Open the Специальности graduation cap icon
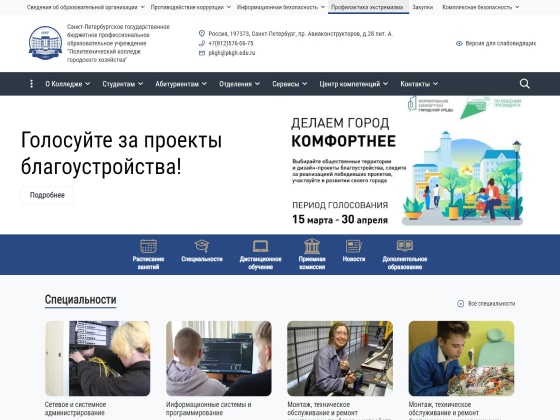Viewport: 560px width, 420px height. [202, 246]
